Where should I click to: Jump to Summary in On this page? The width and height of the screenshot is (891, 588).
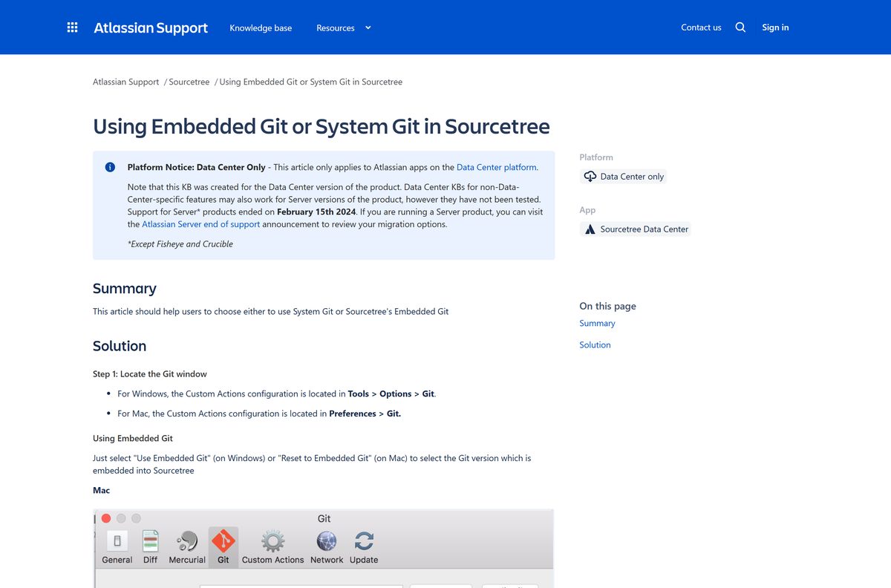pos(597,323)
